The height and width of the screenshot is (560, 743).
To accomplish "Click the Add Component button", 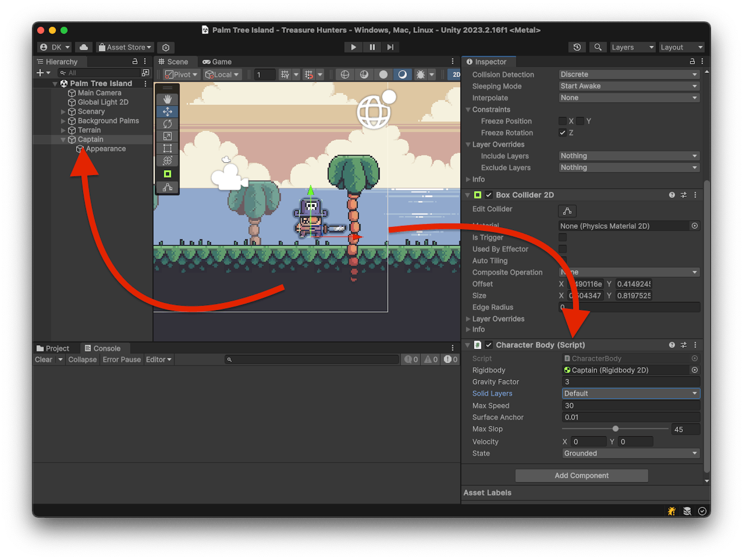I will (581, 475).
